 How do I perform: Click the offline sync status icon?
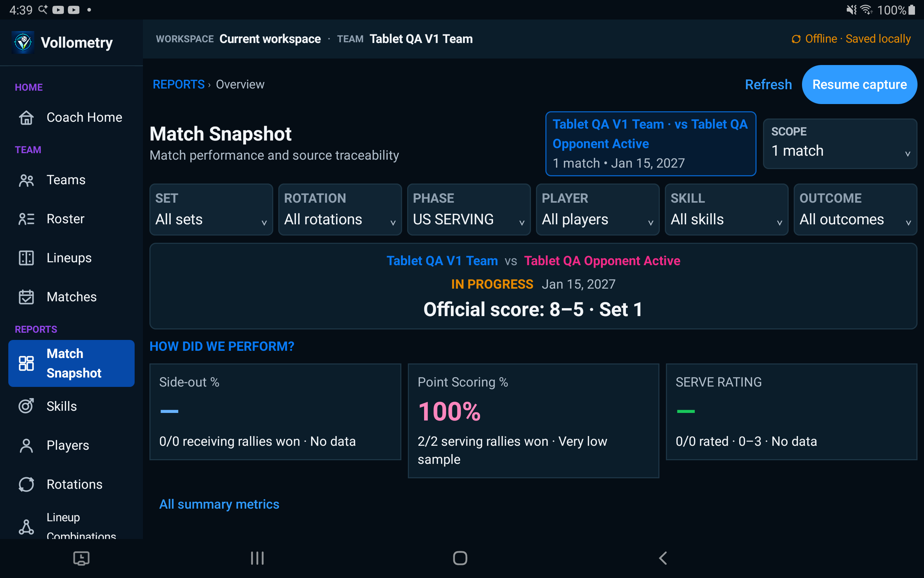796,39
